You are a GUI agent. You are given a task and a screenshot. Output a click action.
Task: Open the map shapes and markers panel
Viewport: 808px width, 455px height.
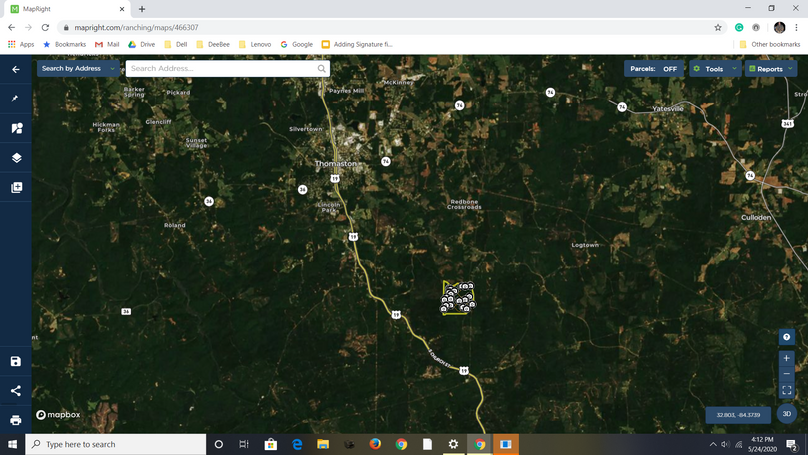coord(16,128)
